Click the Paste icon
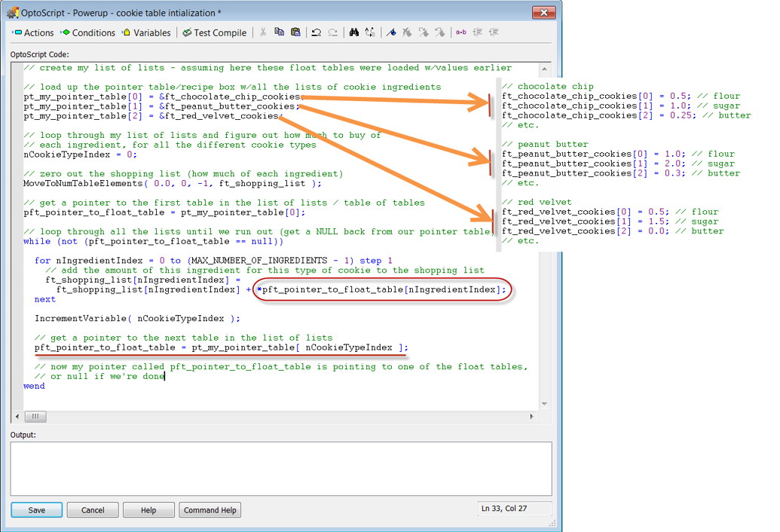 pyautogui.click(x=295, y=32)
